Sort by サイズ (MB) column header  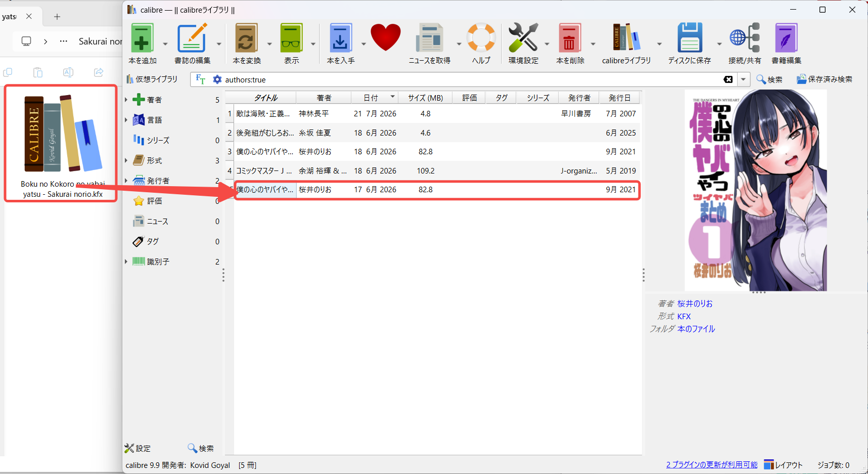click(x=425, y=98)
